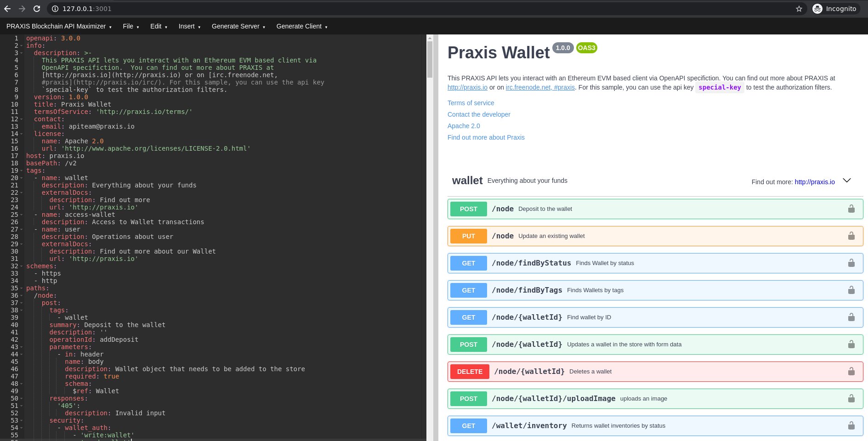
Task: Expand GET /node/findByTags operation
Action: pyautogui.click(x=655, y=290)
